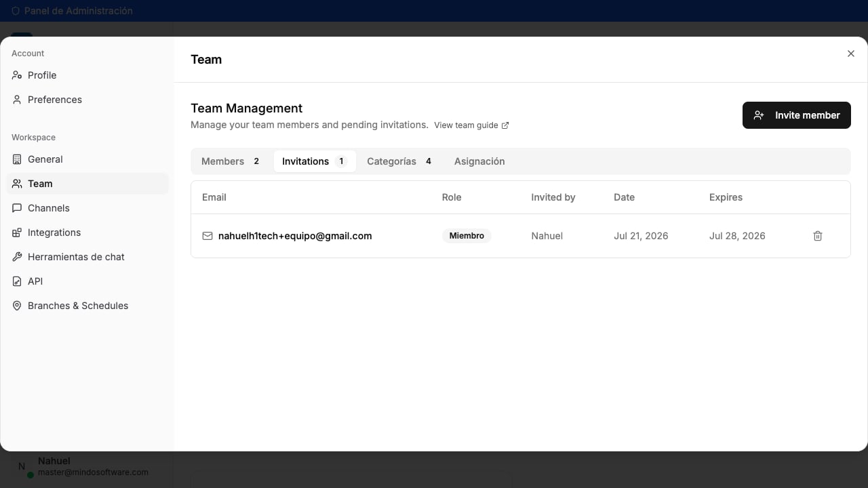868x488 pixels.
Task: Click the add-person icon in Invite member
Action: [x=759, y=115]
